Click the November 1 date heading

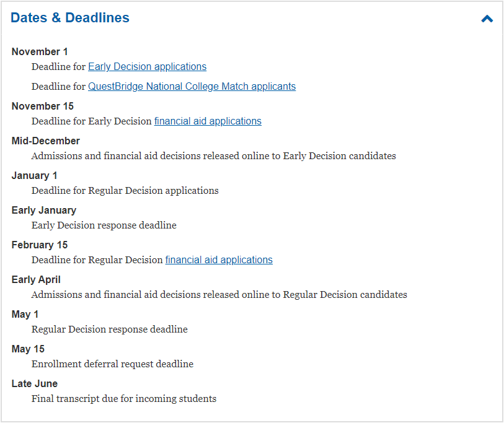(40, 51)
